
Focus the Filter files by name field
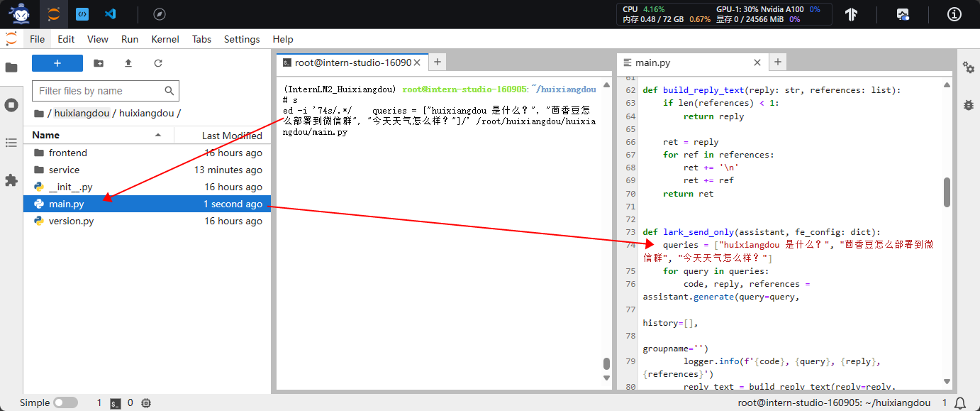[x=106, y=91]
